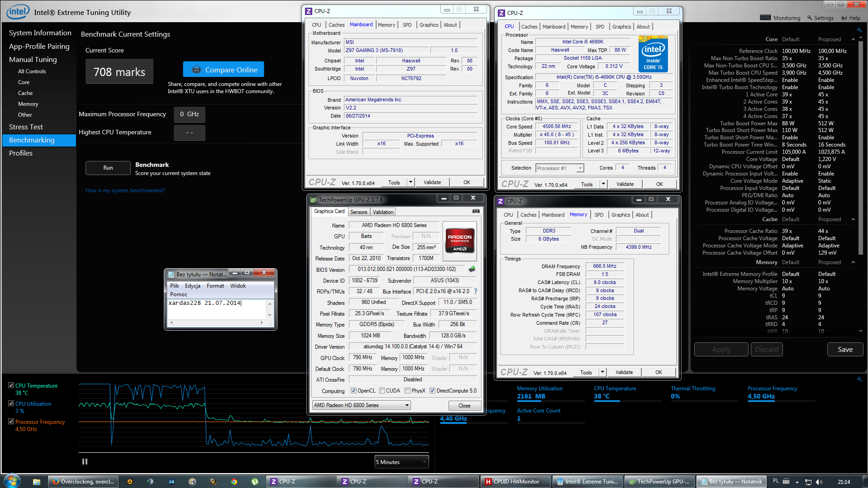Open Stress Test in XTU sidebar
This screenshot has width=868, height=488.
click(26, 127)
